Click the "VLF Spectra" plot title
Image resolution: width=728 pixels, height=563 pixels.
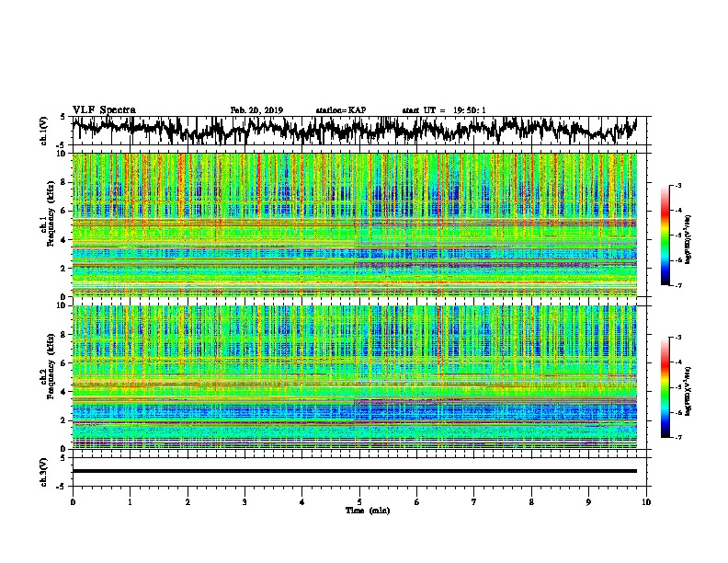pyautogui.click(x=104, y=109)
